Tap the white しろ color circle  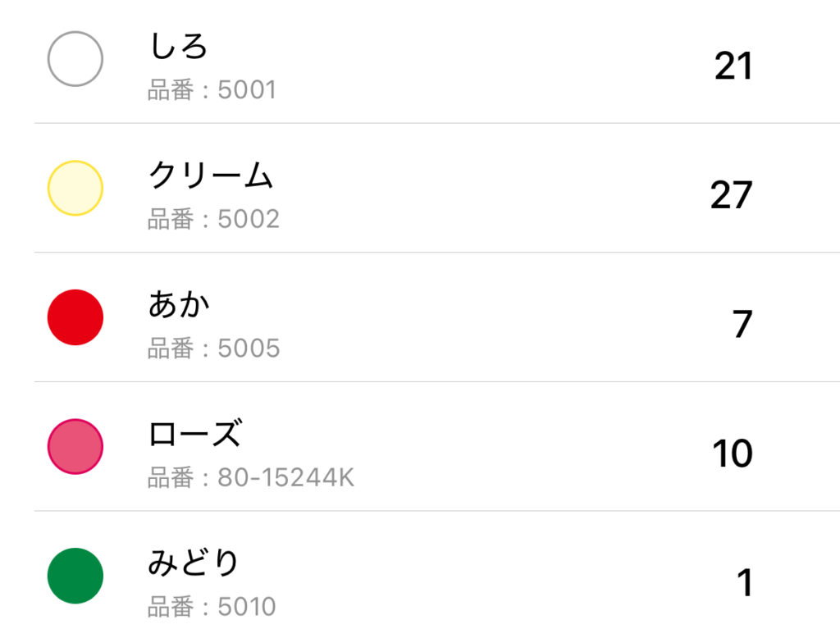point(75,59)
